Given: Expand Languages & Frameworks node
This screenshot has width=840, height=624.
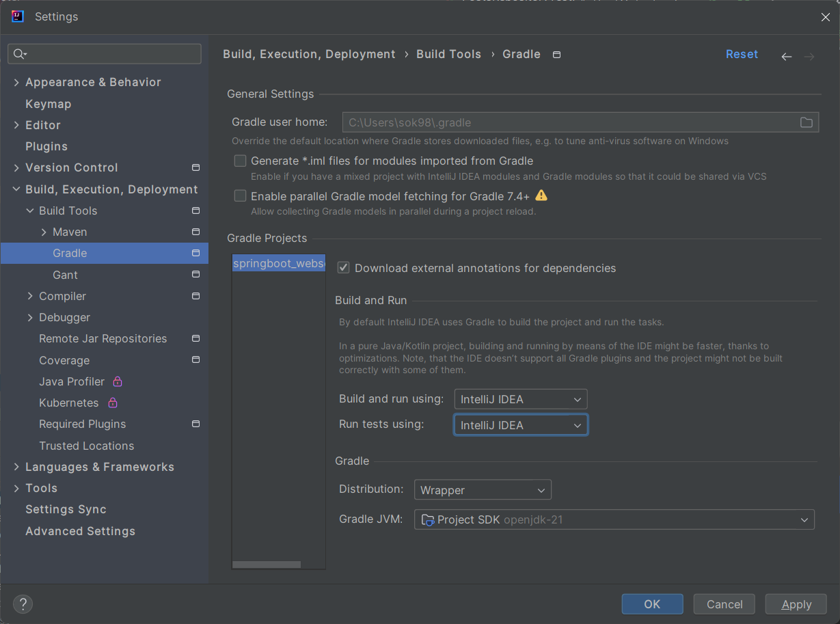Looking at the screenshot, I should click(16, 467).
